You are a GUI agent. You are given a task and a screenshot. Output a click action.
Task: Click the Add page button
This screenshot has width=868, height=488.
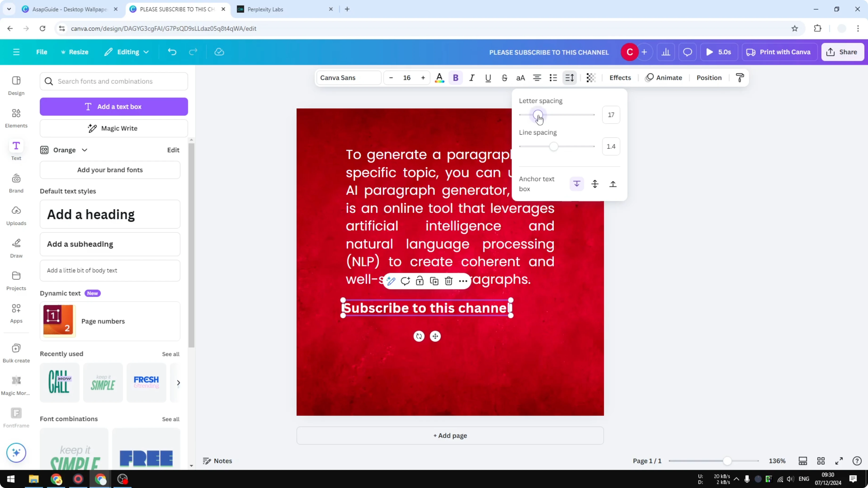pyautogui.click(x=450, y=435)
